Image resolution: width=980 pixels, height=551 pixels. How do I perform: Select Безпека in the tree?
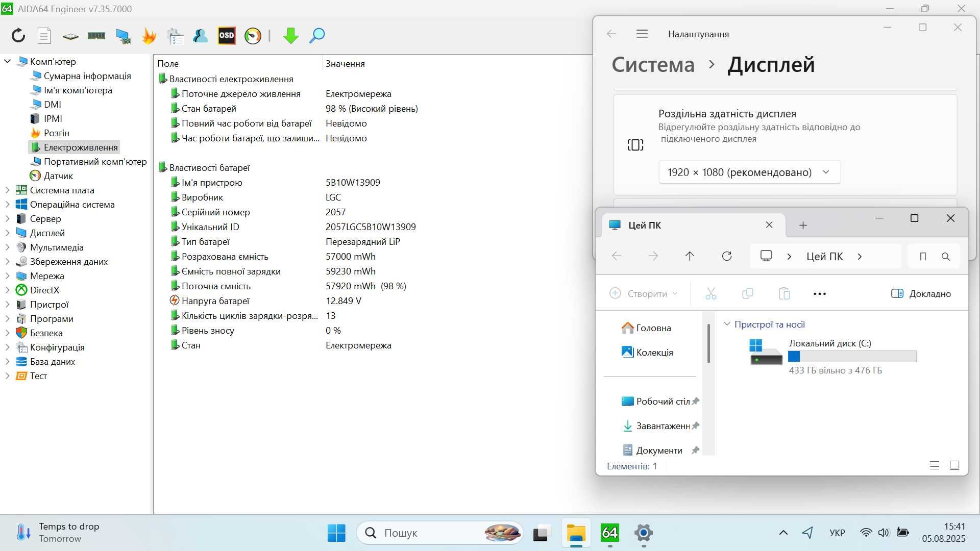click(x=46, y=333)
